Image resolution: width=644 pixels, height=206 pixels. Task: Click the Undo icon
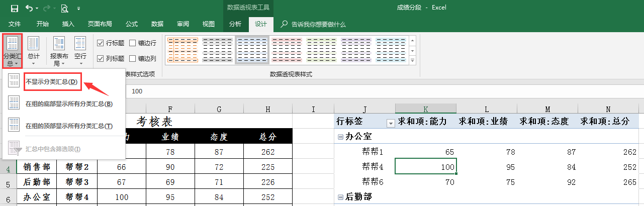(29, 8)
